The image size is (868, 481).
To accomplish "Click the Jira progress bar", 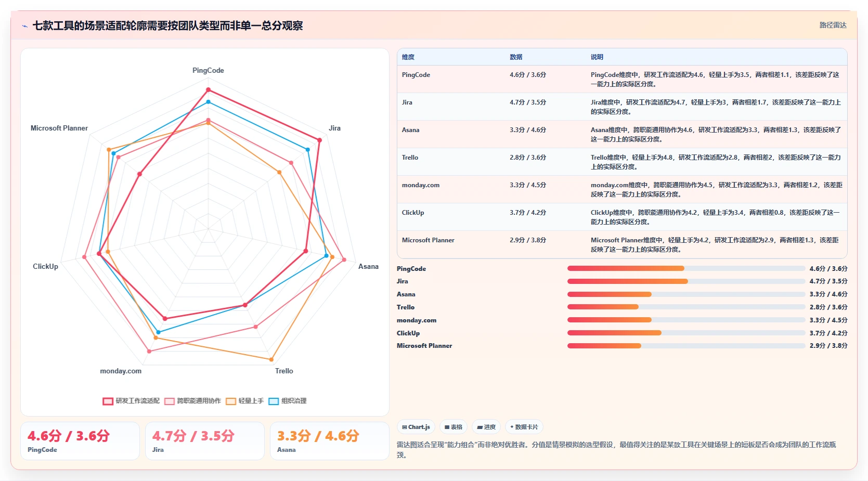I will coord(686,281).
